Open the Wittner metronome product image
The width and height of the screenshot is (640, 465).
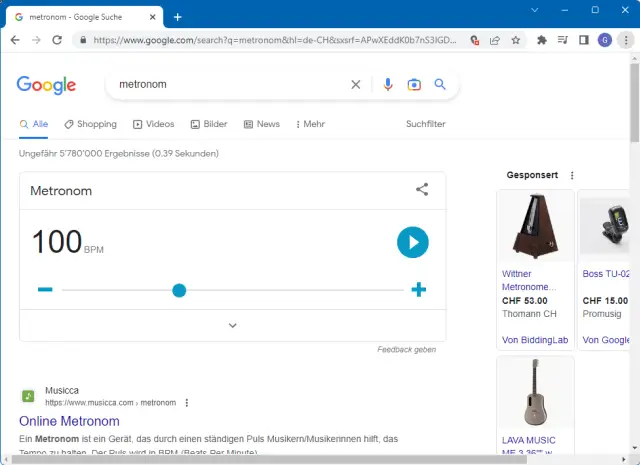(535, 226)
